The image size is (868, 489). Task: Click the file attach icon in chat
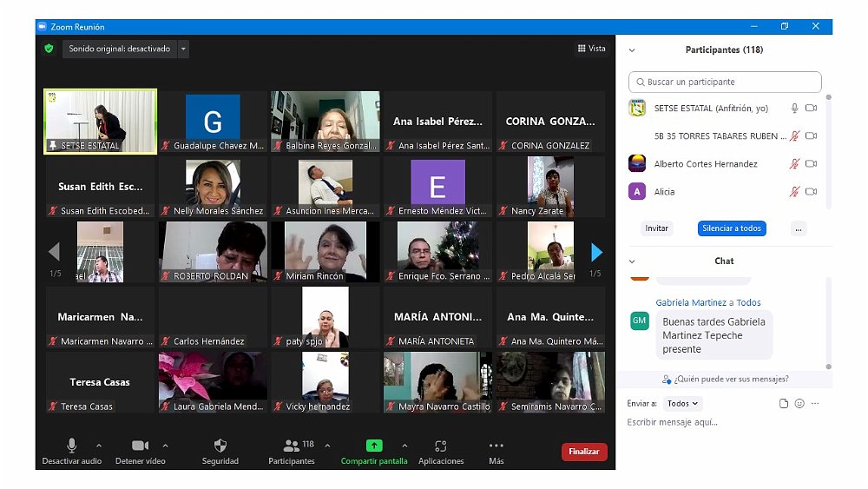tap(784, 404)
